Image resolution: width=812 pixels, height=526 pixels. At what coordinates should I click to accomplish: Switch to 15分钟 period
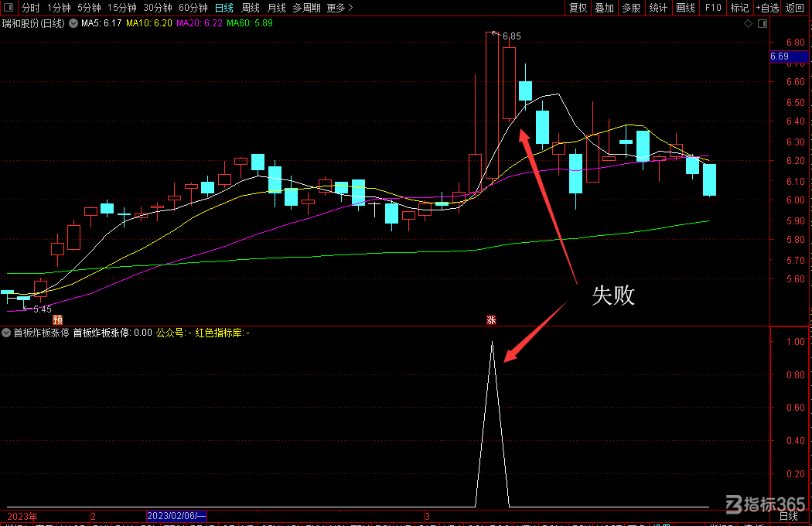tap(122, 8)
